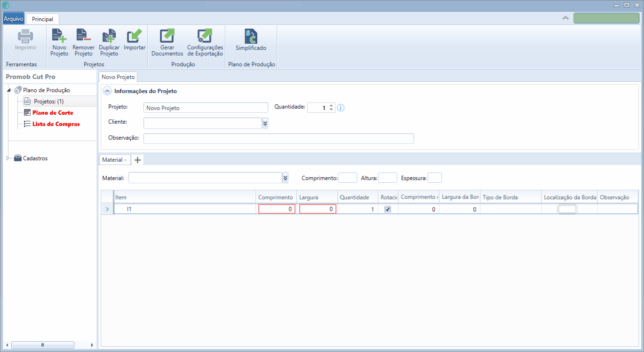Image resolution: width=644 pixels, height=352 pixels.
Task: Click Remover Projeto icon
Action: click(x=84, y=36)
